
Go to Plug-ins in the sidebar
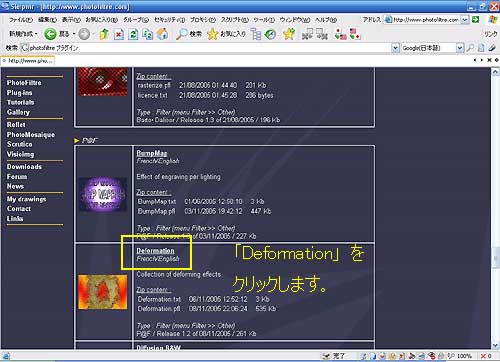(x=20, y=93)
